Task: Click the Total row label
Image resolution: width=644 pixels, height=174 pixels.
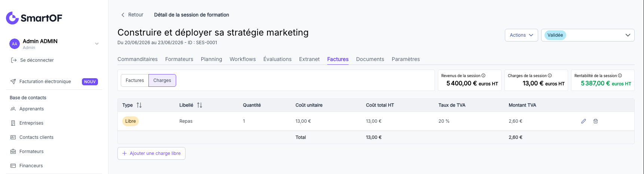Action: click(x=301, y=137)
